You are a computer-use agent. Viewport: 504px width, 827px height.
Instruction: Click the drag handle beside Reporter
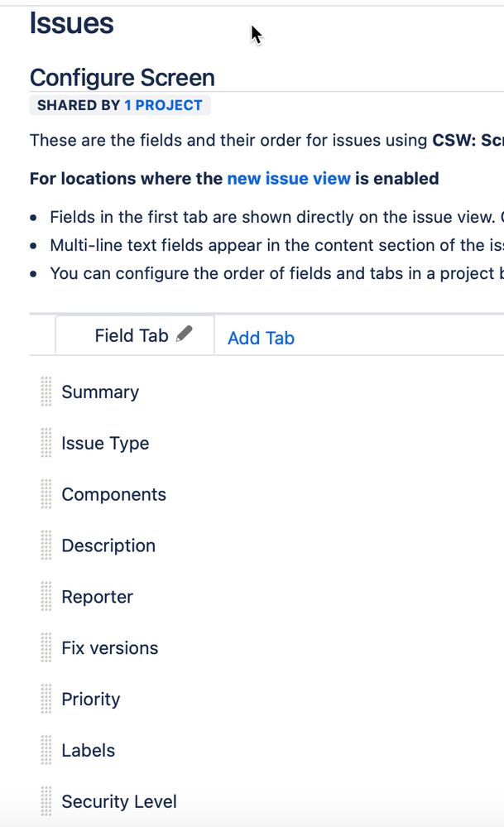point(46,597)
